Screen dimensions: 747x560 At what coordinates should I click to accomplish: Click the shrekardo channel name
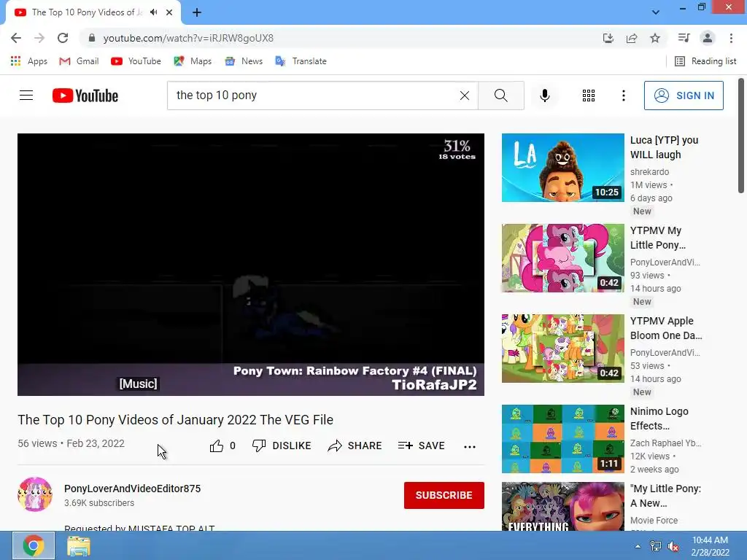(649, 172)
